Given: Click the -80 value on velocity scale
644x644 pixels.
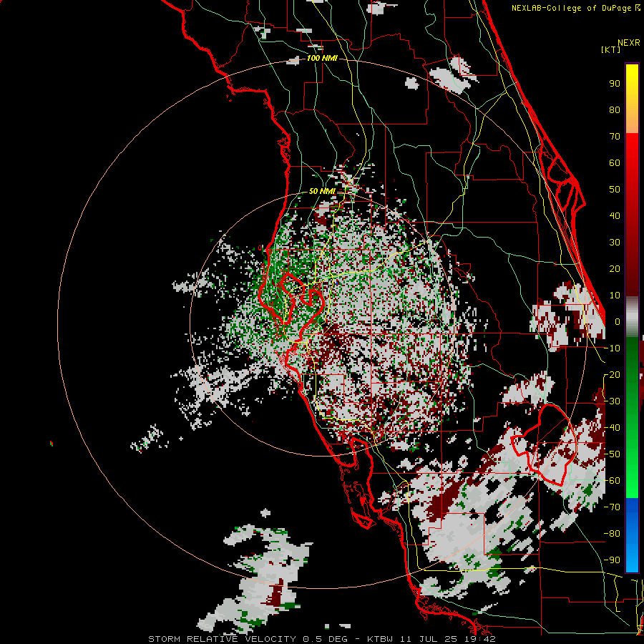Looking at the screenshot, I should coord(612,534).
